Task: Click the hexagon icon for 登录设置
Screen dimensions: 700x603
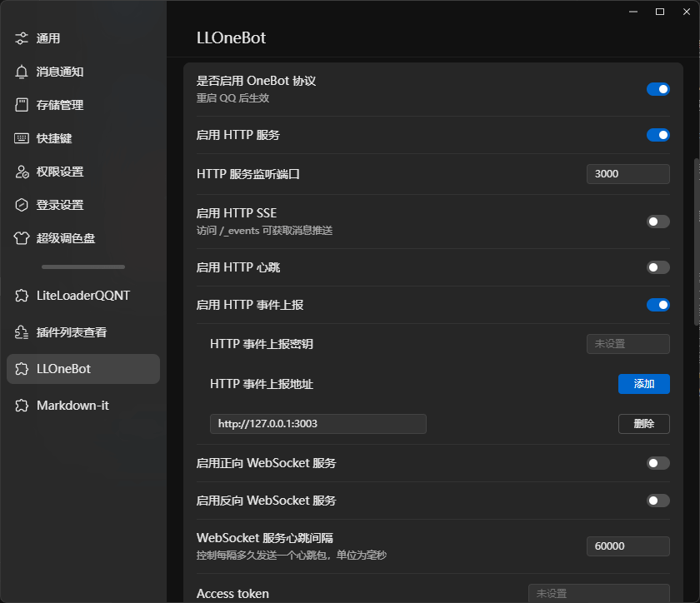Action: click(22, 205)
